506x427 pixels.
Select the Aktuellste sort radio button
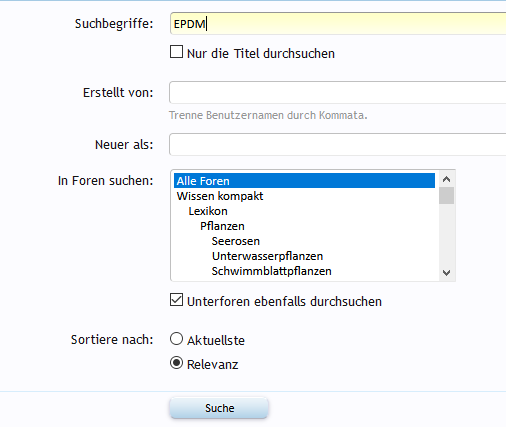(176, 339)
